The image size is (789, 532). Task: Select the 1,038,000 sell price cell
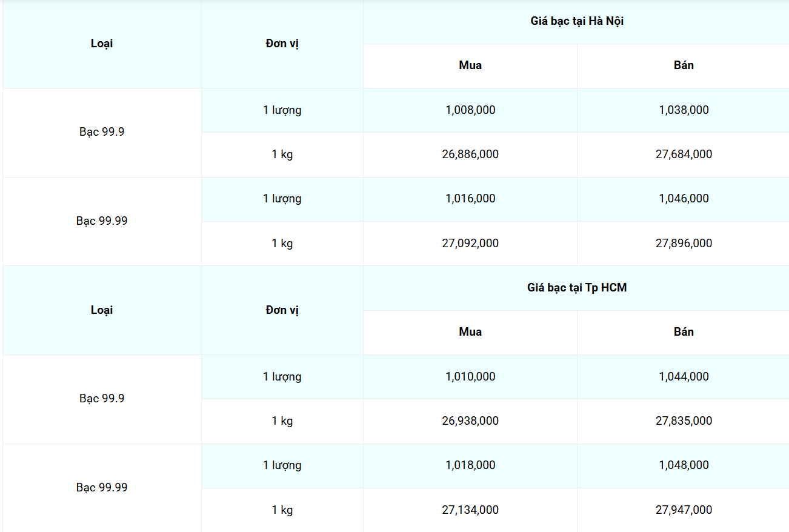coord(684,110)
